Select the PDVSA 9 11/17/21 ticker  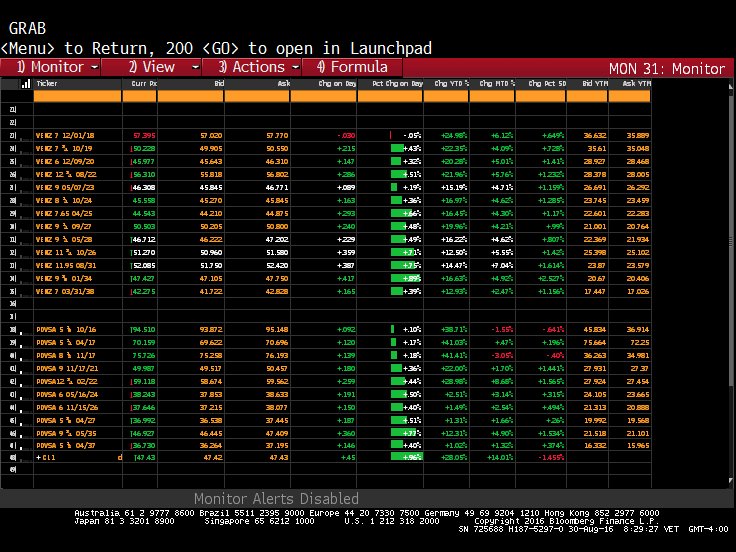point(67,368)
